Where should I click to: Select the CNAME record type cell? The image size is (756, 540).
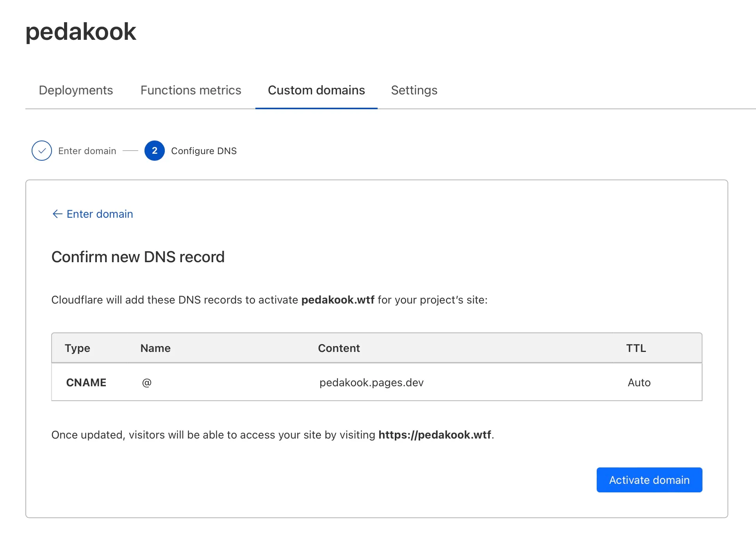(86, 382)
